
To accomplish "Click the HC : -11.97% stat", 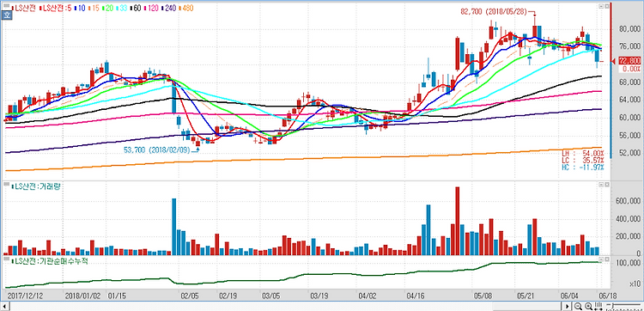I will (583, 168).
